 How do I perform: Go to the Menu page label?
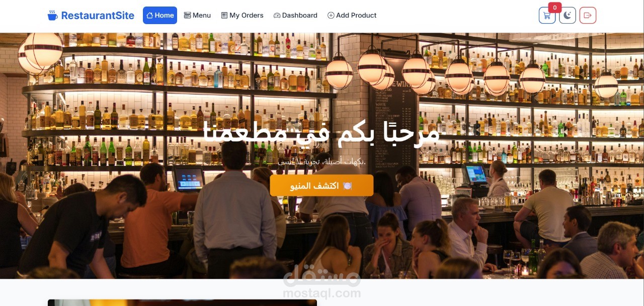pyautogui.click(x=202, y=16)
